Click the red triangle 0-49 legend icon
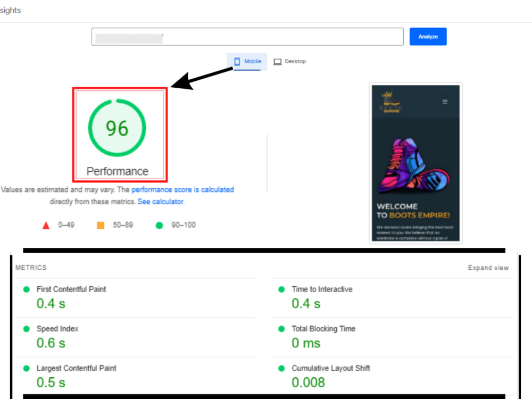 tap(46, 225)
